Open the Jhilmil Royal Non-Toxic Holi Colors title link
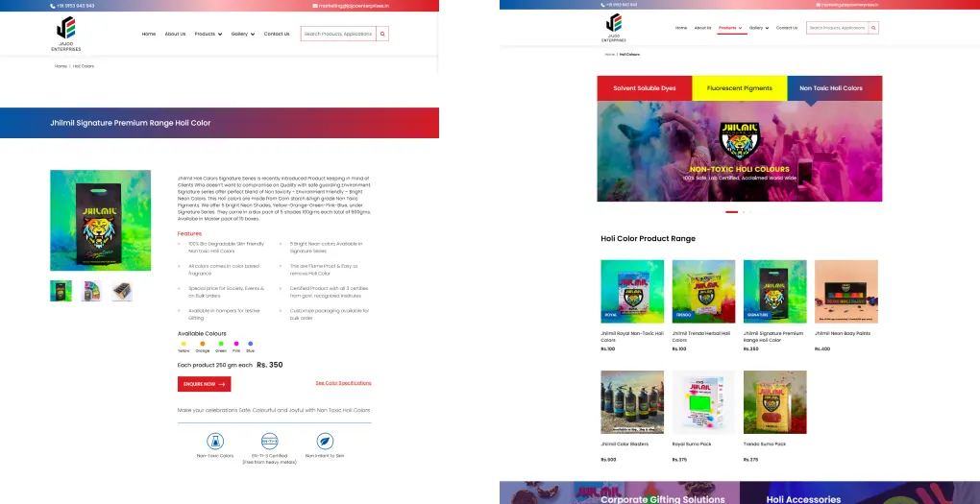This screenshot has height=504, width=980. click(x=632, y=337)
